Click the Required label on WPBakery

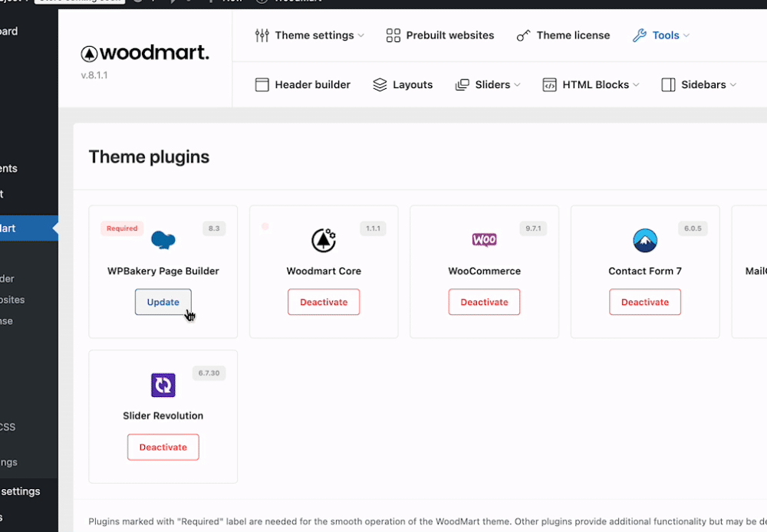pos(122,228)
